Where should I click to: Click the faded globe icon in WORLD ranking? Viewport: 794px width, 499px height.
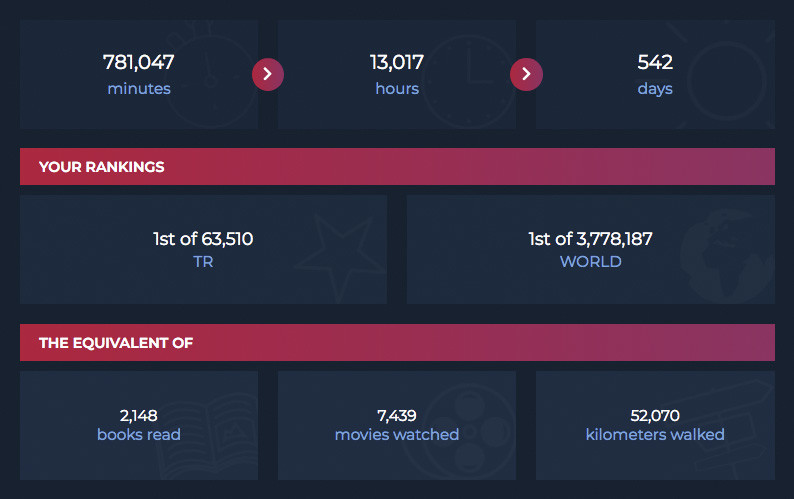728,255
